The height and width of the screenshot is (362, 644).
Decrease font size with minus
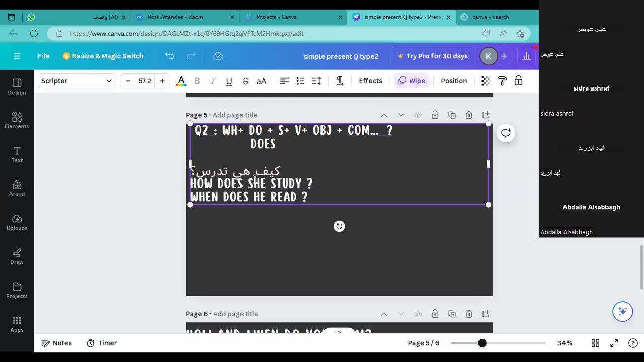pos(128,81)
